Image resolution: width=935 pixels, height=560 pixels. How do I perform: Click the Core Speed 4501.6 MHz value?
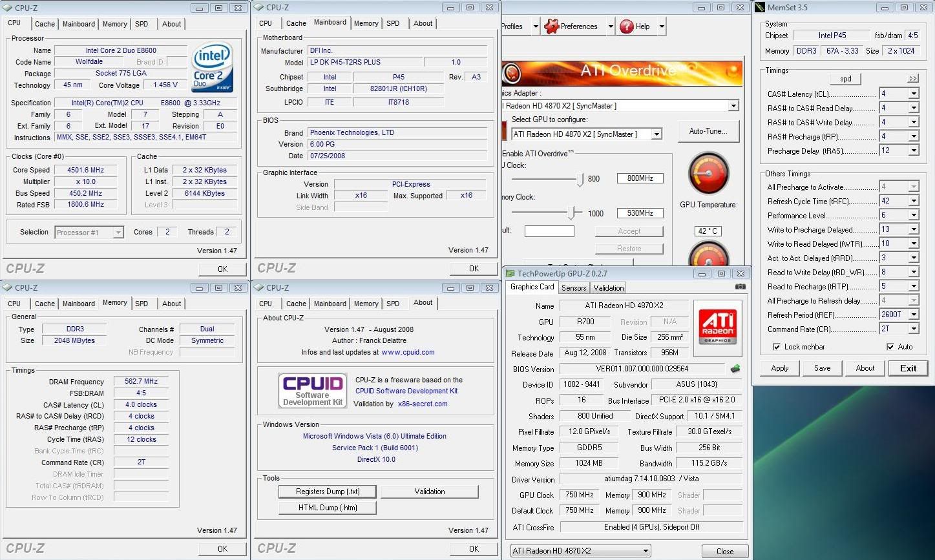[86, 170]
